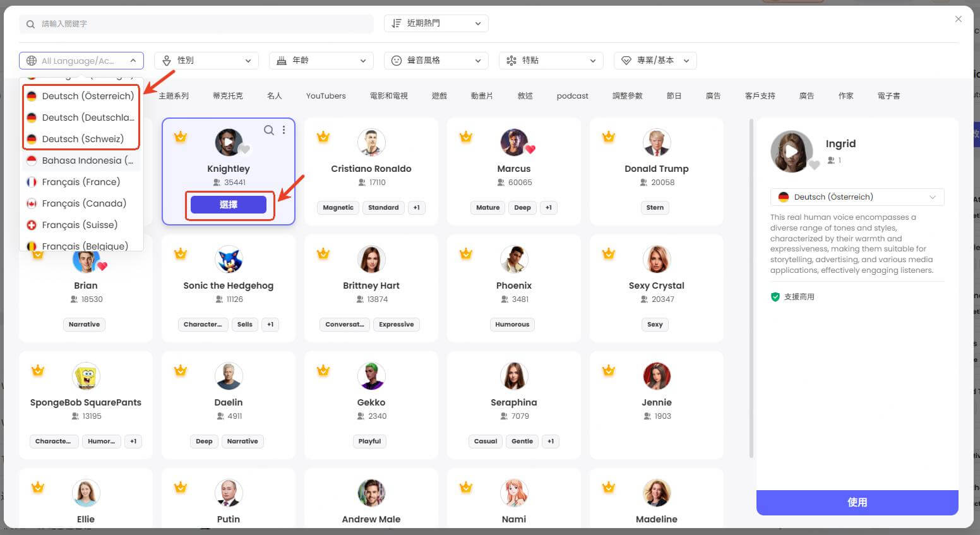Play Knightley voice preview avatar
This screenshot has width=980, height=535.
click(229, 142)
